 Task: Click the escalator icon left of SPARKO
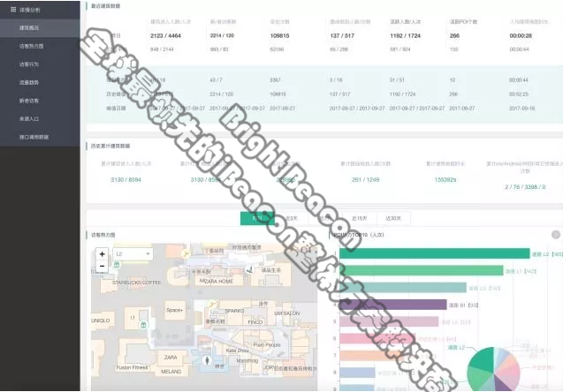point(212,305)
